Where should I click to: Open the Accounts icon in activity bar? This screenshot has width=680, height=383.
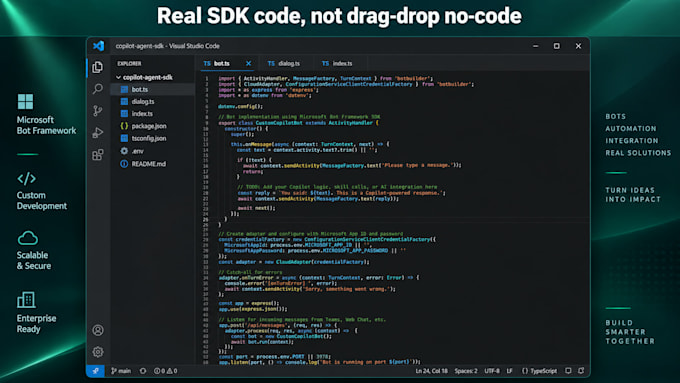point(98,330)
